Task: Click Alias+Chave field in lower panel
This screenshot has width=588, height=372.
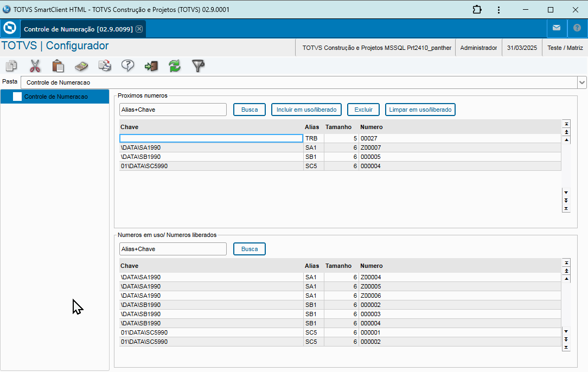Action: 173,249
